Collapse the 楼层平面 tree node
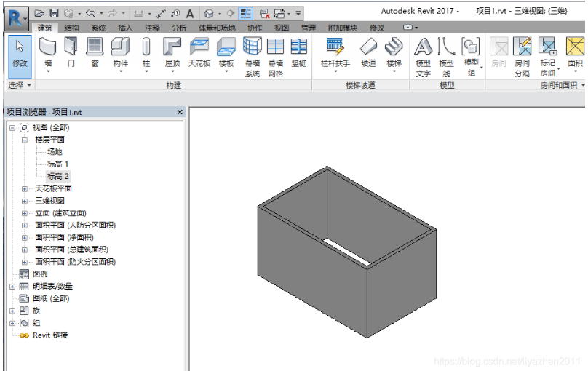Screen dimensions: 588x371 (x=25, y=140)
